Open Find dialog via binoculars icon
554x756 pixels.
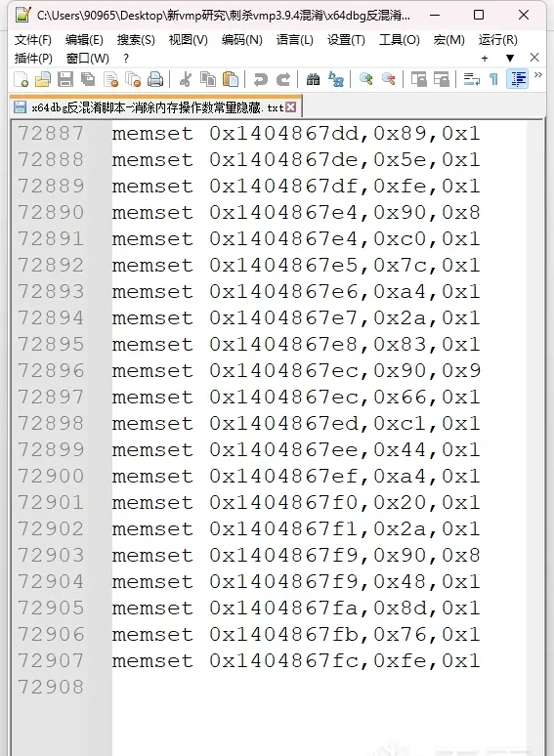tap(313, 79)
